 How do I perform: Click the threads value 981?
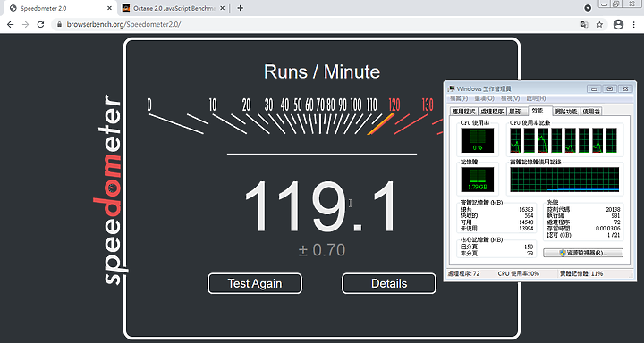click(615, 216)
